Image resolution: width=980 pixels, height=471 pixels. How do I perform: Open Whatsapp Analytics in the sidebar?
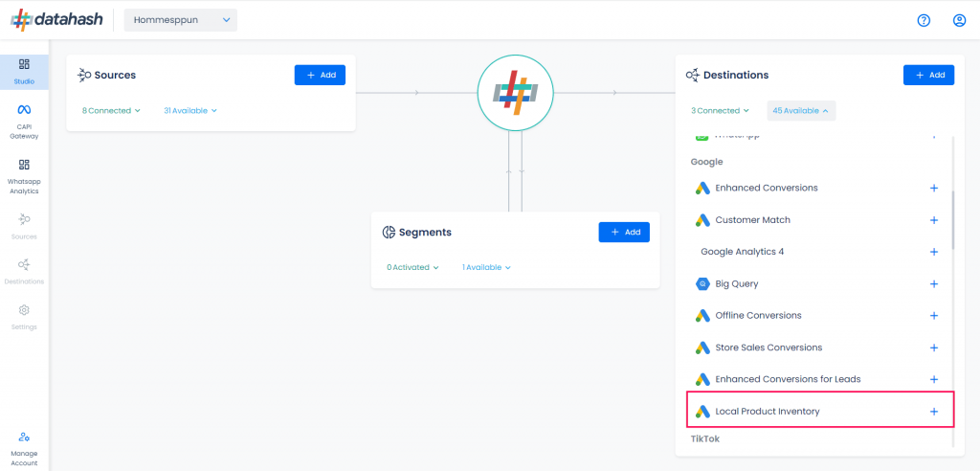[24, 177]
